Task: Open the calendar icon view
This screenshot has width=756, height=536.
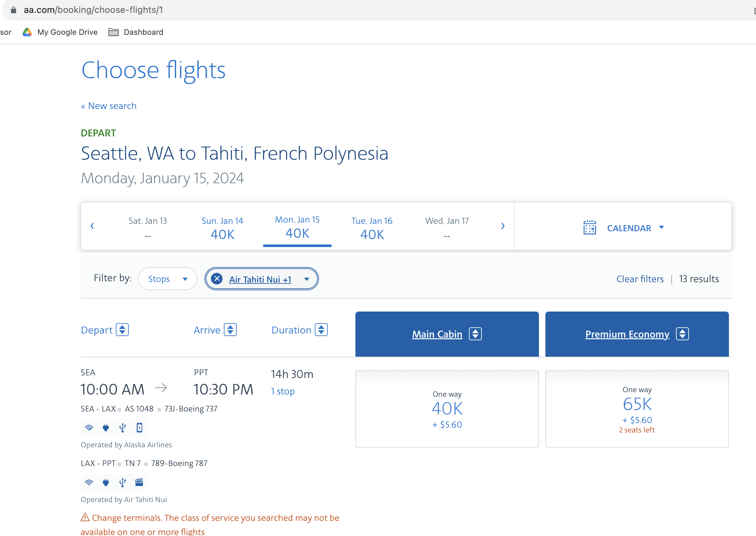Action: [x=590, y=227]
